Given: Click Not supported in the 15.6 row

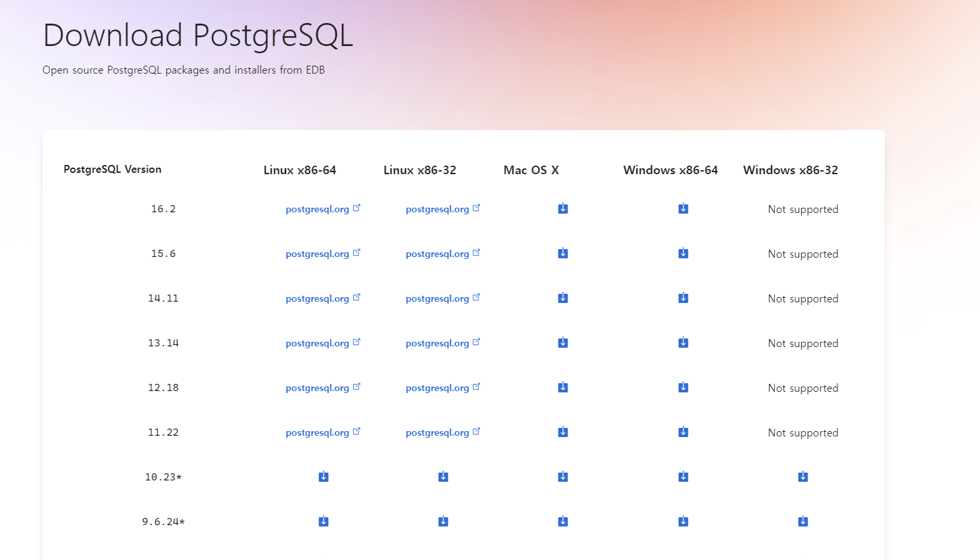Looking at the screenshot, I should tap(803, 254).
